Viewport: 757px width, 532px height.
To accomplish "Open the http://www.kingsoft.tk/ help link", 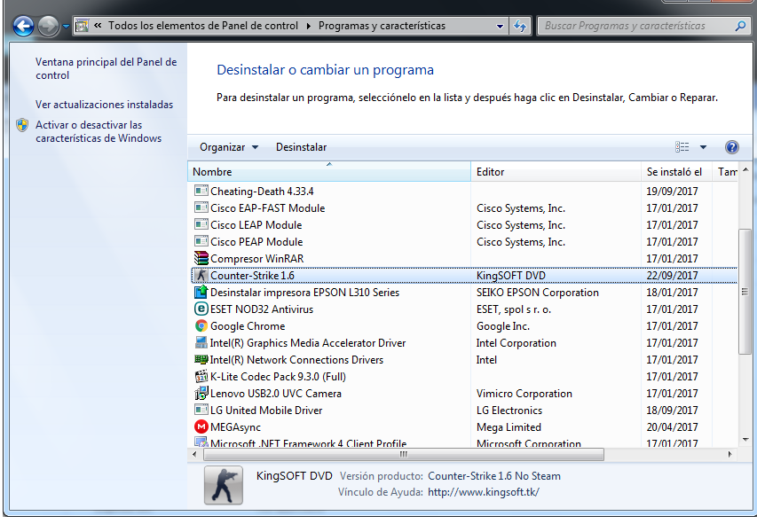I will click(484, 492).
